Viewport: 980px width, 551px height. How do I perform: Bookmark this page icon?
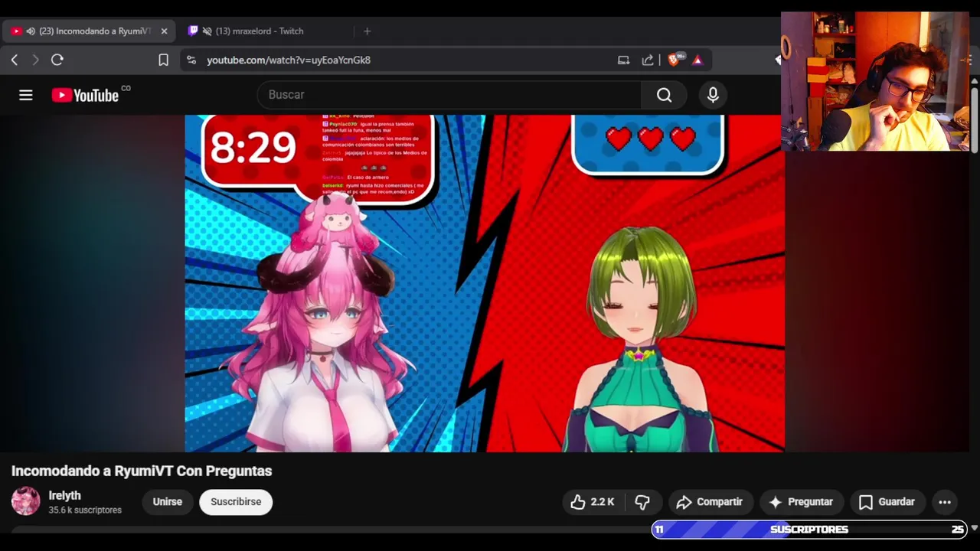pos(163,60)
